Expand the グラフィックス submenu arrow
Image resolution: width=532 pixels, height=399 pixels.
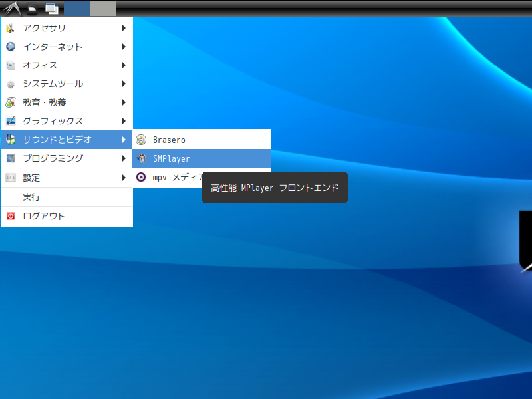124,121
